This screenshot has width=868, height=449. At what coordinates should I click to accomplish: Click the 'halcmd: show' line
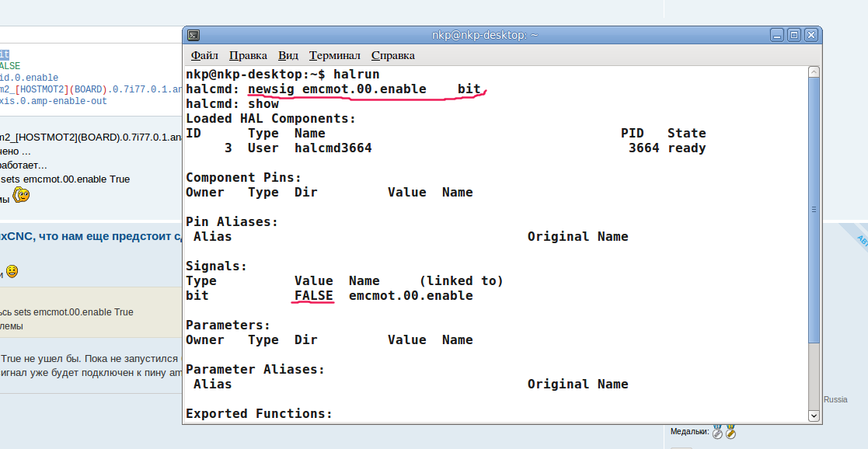coord(232,103)
